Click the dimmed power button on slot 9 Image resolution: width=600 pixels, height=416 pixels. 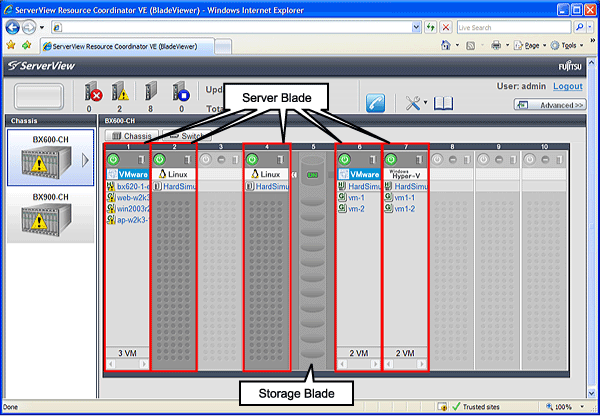[483, 159]
